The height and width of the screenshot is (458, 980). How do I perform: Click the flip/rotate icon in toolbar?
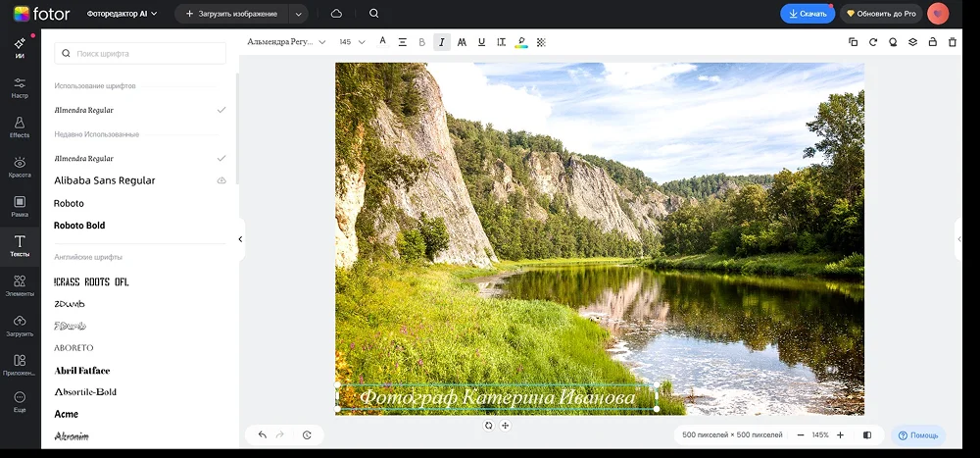(x=873, y=42)
